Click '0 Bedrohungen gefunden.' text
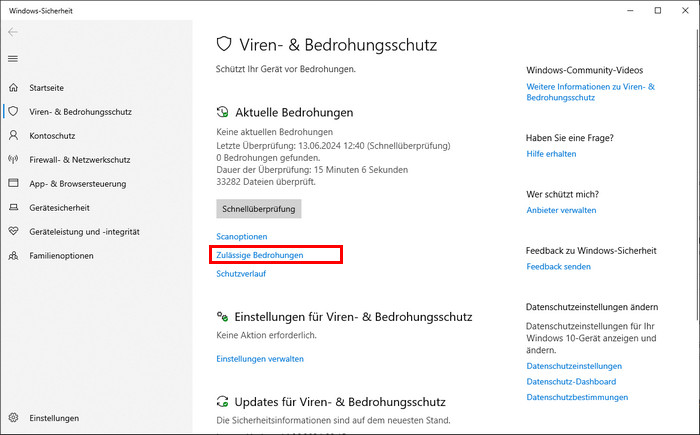Image resolution: width=700 pixels, height=435 pixels. point(268,158)
